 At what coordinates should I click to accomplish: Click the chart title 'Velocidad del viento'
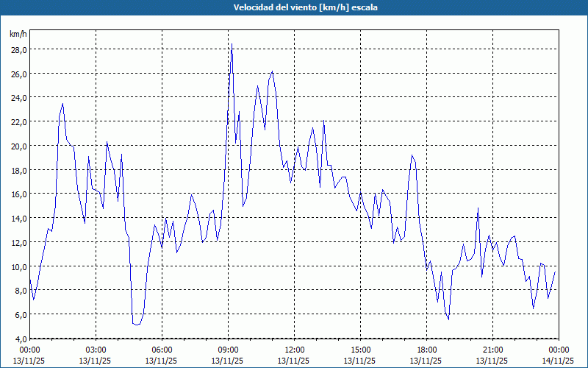click(x=293, y=7)
